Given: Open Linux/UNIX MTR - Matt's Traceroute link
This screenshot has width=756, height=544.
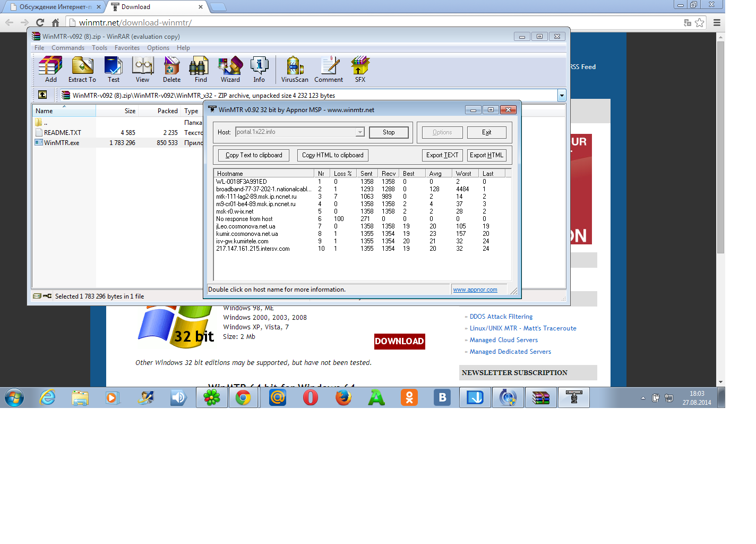Looking at the screenshot, I should click(523, 328).
